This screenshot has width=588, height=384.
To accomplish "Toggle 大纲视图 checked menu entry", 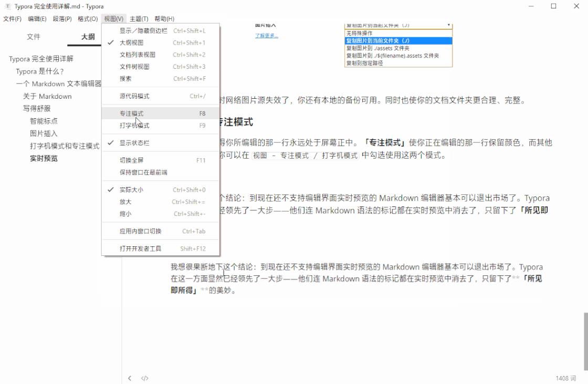I will pos(161,43).
